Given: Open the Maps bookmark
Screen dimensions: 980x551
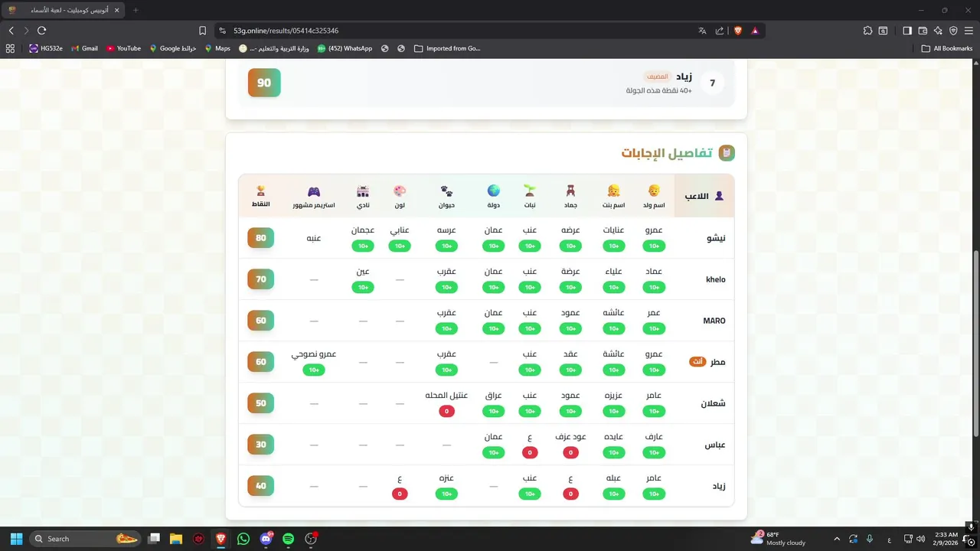Looking at the screenshot, I should (217, 48).
